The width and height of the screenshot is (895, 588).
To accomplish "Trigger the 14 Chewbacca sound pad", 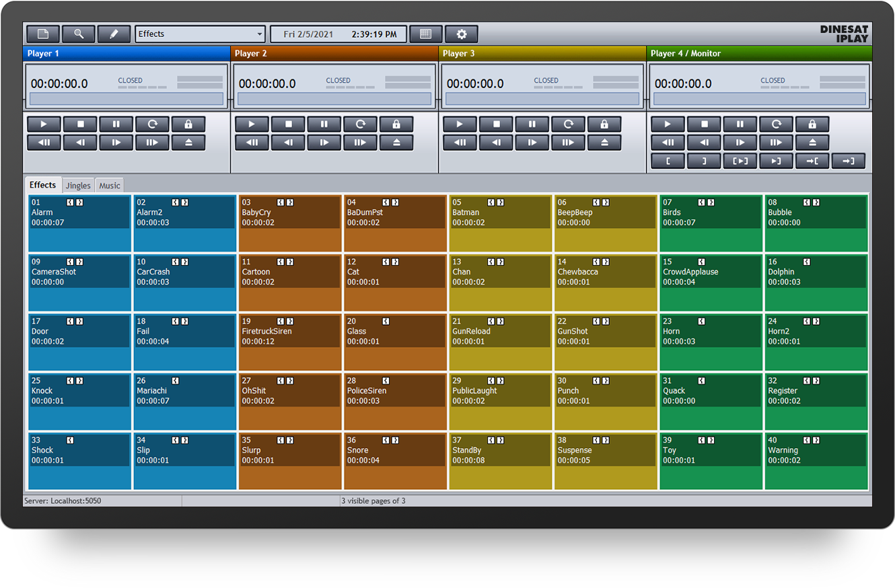I will click(x=606, y=282).
